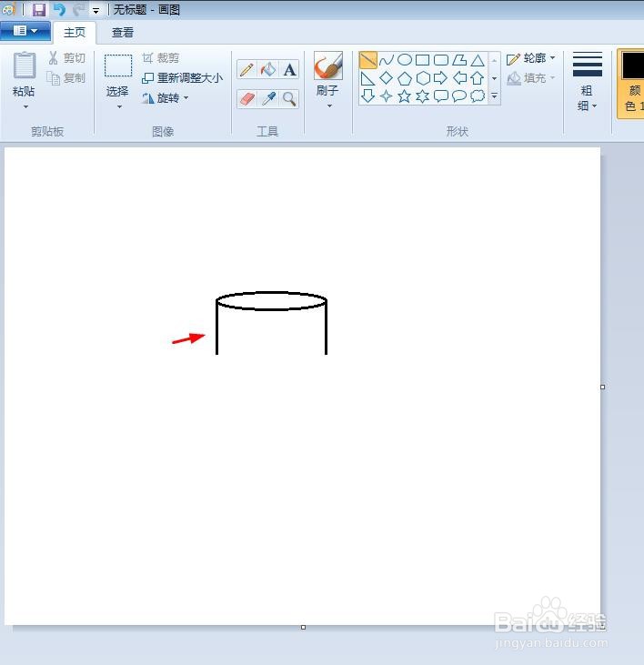
Task: Click the 粘贴 clipboard icon
Action: (x=25, y=65)
